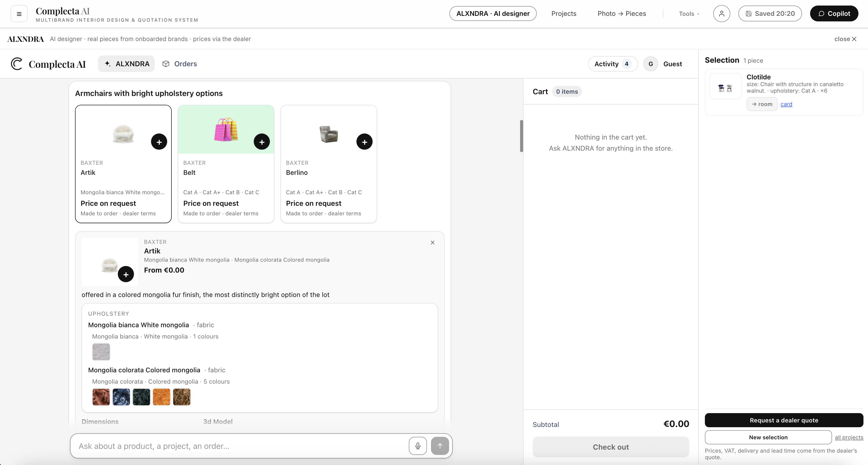Image resolution: width=868 pixels, height=465 pixels.
Task: Click the Check out button
Action: pos(610,447)
